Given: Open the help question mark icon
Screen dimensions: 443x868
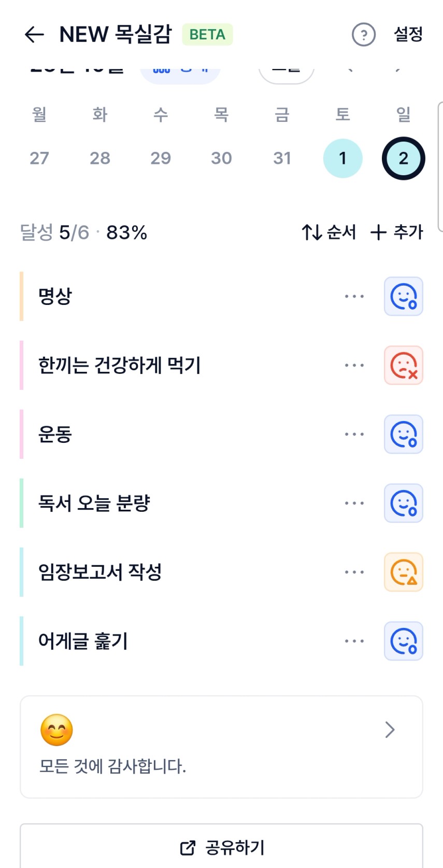Looking at the screenshot, I should (x=363, y=35).
